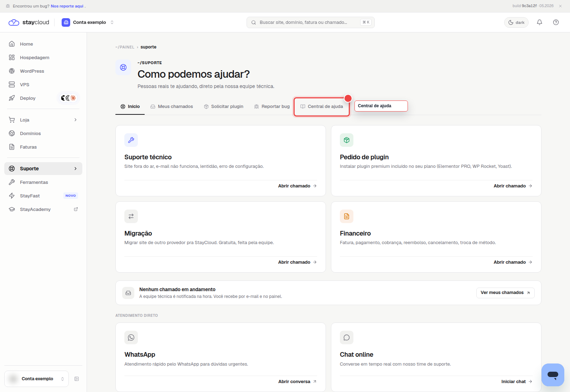Open StayAcademy external link icon
The height and width of the screenshot is (392, 570).
[x=76, y=209]
